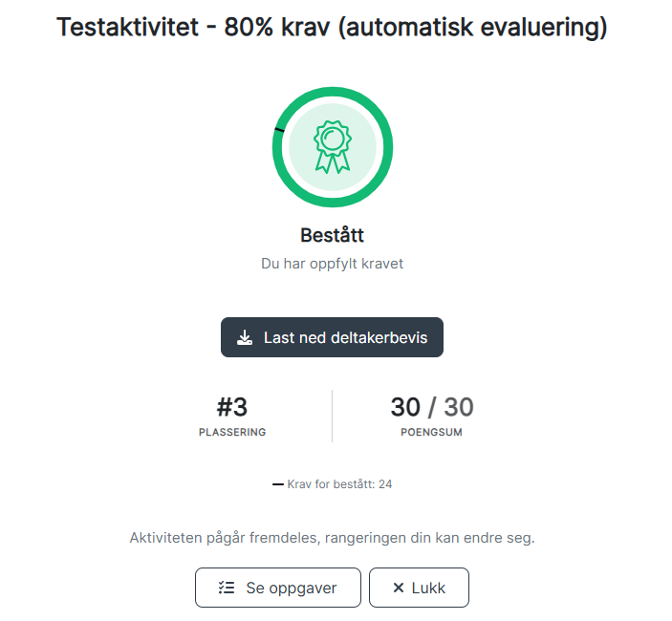Click the light green circle behind the badge
This screenshot has width=672, height=621.
click(333, 147)
